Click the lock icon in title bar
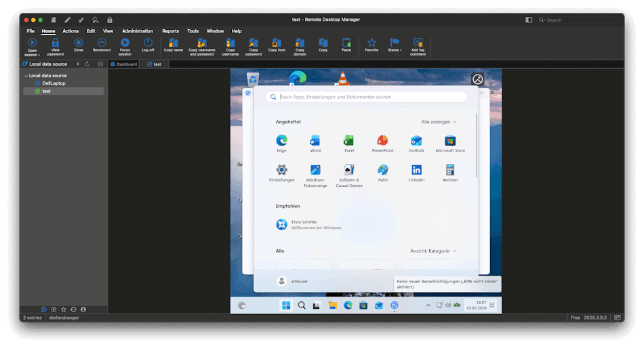Image resolution: width=644 pixels, height=348 pixels. (x=110, y=20)
